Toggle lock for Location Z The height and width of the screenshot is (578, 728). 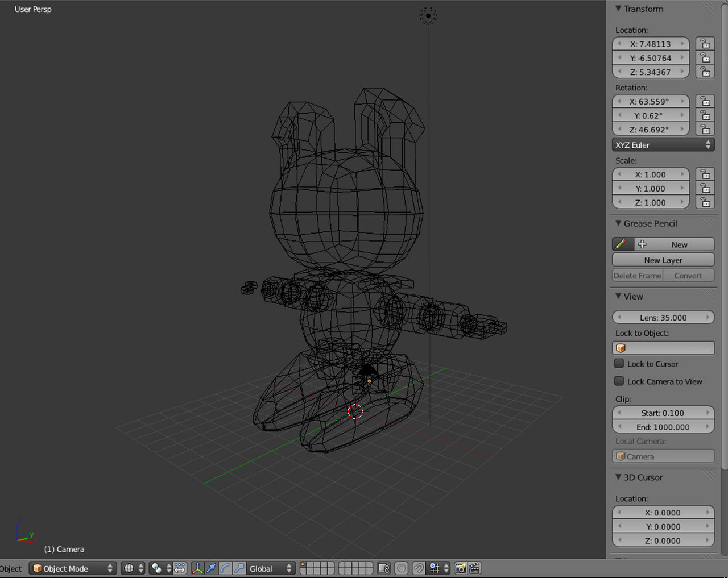point(705,72)
